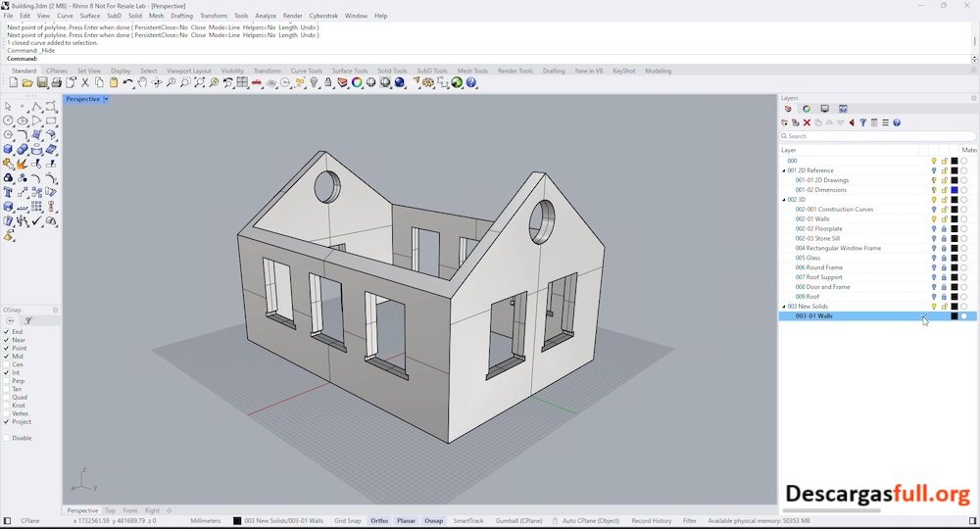The image size is (980, 529).
Task: Select the Pan view hand tool
Action: [143, 83]
